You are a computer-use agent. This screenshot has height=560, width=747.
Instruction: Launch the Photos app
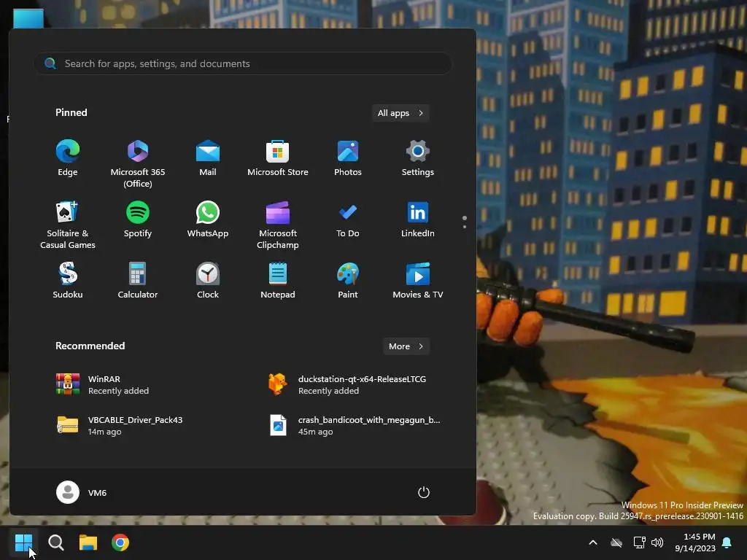[348, 158]
